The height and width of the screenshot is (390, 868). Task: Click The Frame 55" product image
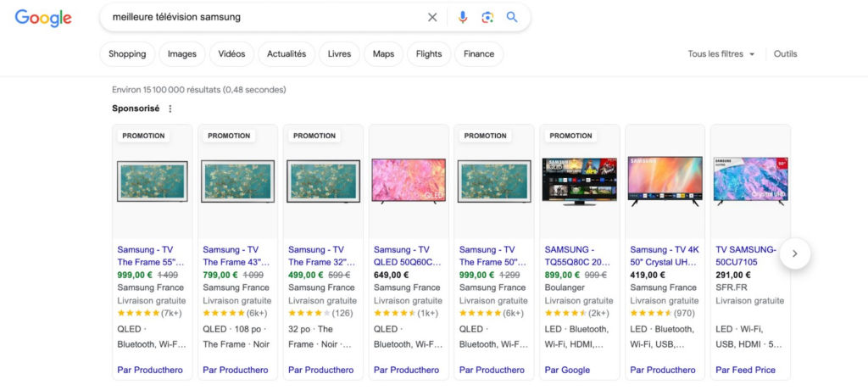153,181
